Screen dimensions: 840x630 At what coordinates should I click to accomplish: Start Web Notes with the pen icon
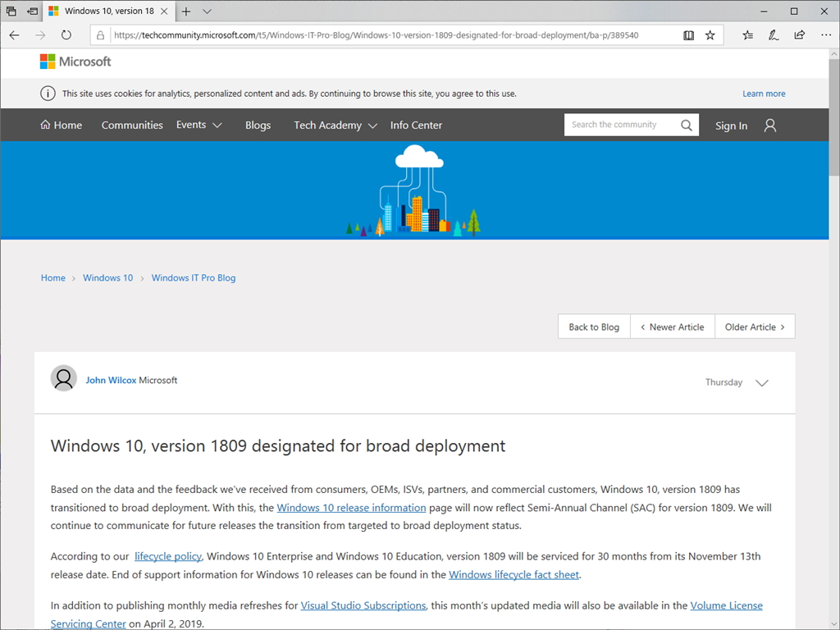(x=773, y=35)
